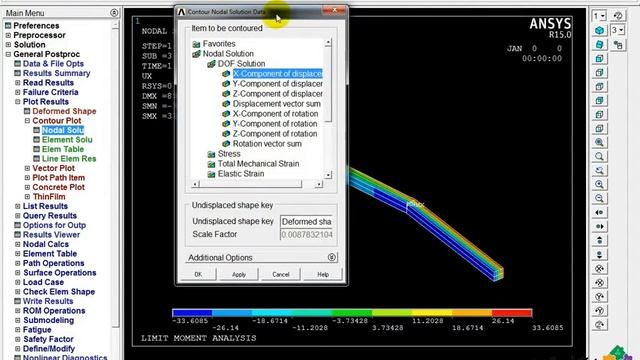Click the Zoom In plus magnifier
Viewport: 640px width, 360px height.
(599, 184)
